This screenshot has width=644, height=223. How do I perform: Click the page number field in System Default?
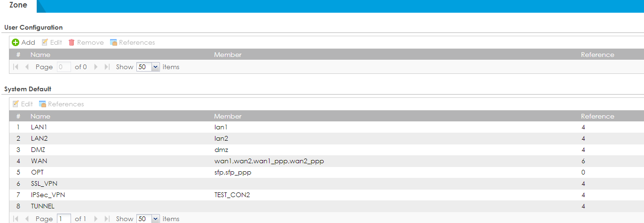pyautogui.click(x=64, y=219)
